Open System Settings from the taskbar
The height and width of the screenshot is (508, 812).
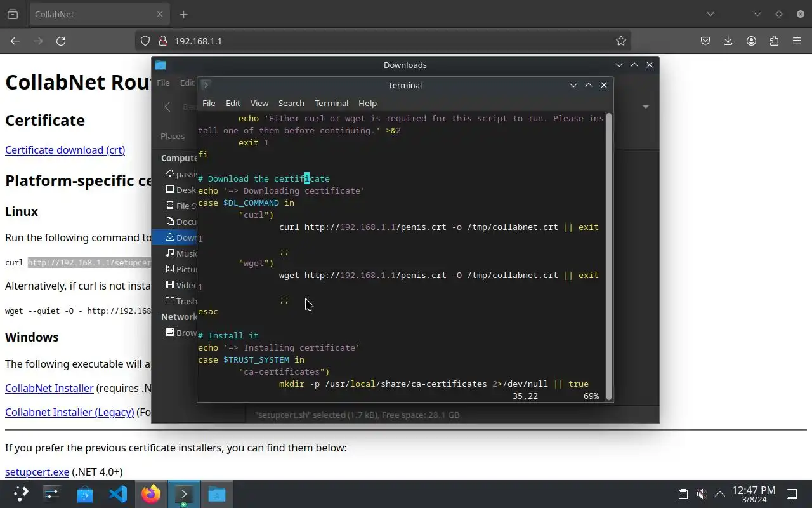point(51,494)
